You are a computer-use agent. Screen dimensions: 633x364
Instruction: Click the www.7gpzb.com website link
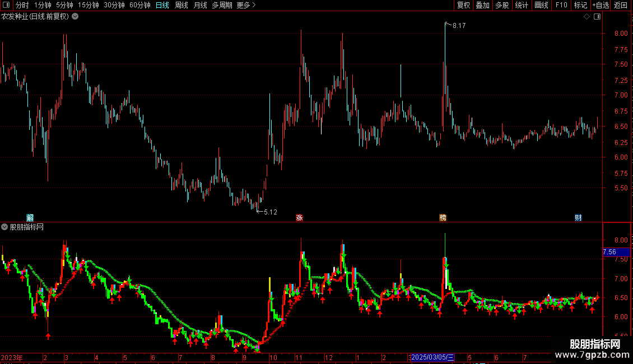coord(592,354)
